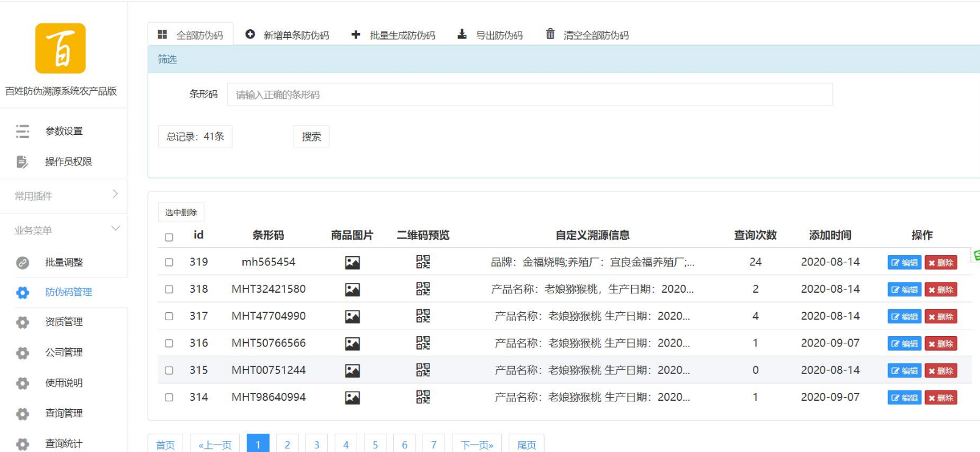Check the checkbox for row id 314
The image size is (980, 452).
click(169, 397)
